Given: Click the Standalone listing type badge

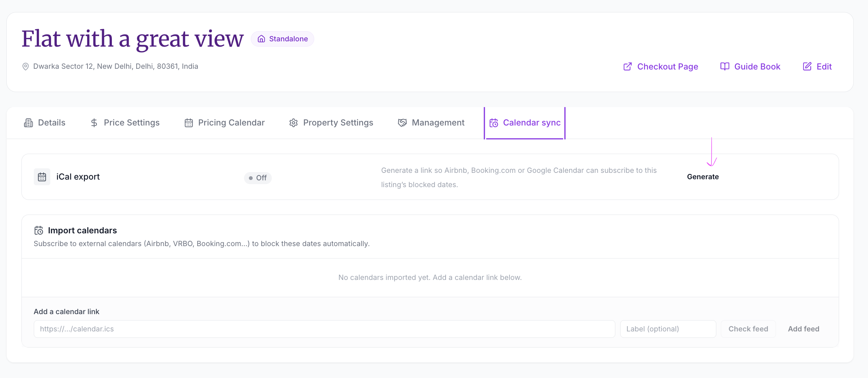Looking at the screenshot, I should coord(282,39).
